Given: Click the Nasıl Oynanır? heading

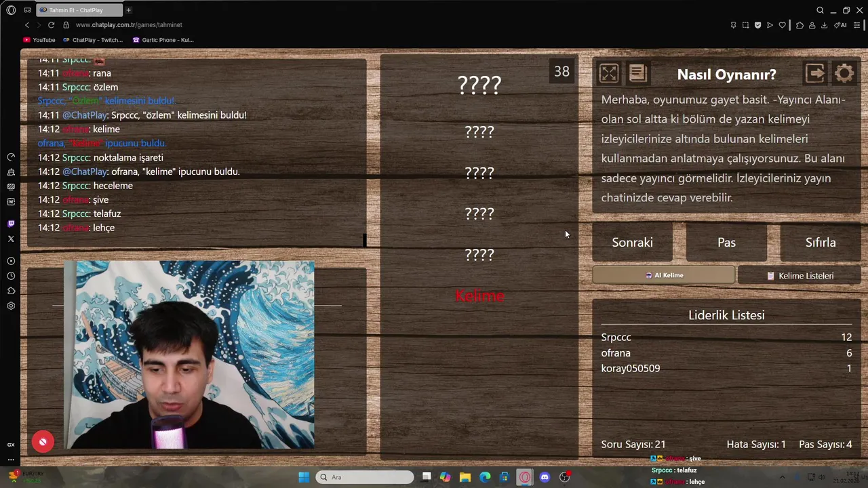Looking at the screenshot, I should pyautogui.click(x=726, y=75).
